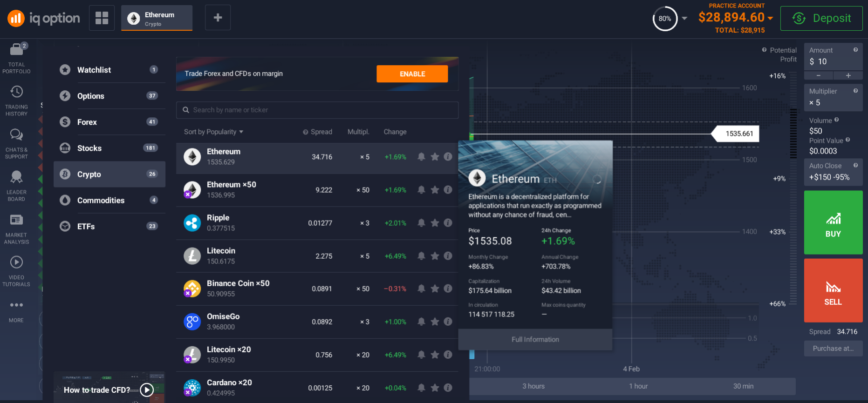Select Commodities category
Image resolution: width=868 pixels, height=403 pixels.
coord(109,200)
